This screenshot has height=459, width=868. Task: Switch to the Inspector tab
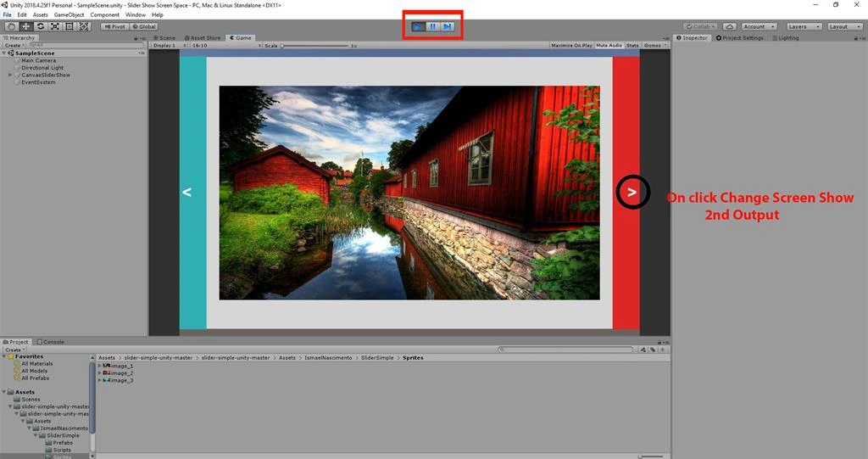pos(692,37)
